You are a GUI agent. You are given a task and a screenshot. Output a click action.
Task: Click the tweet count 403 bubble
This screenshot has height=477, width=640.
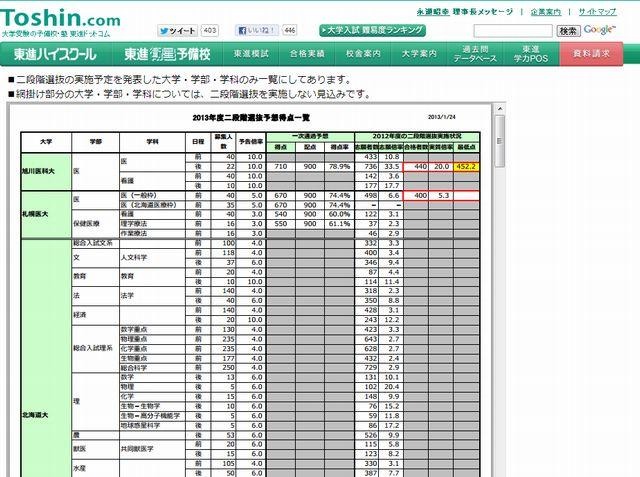tap(209, 31)
